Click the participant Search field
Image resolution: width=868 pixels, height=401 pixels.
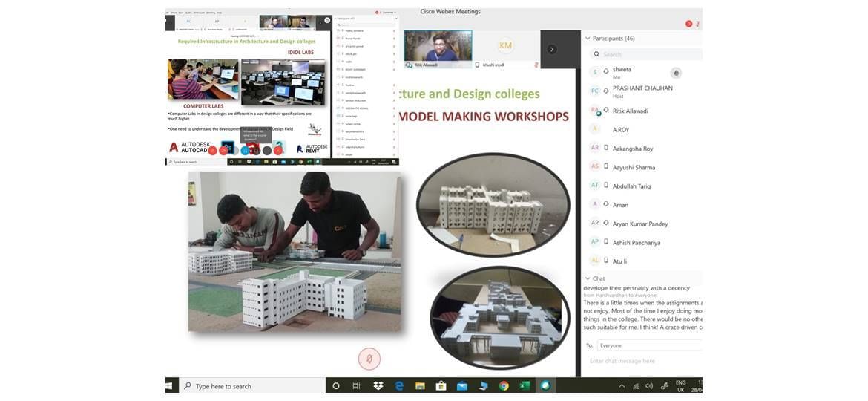tap(645, 54)
